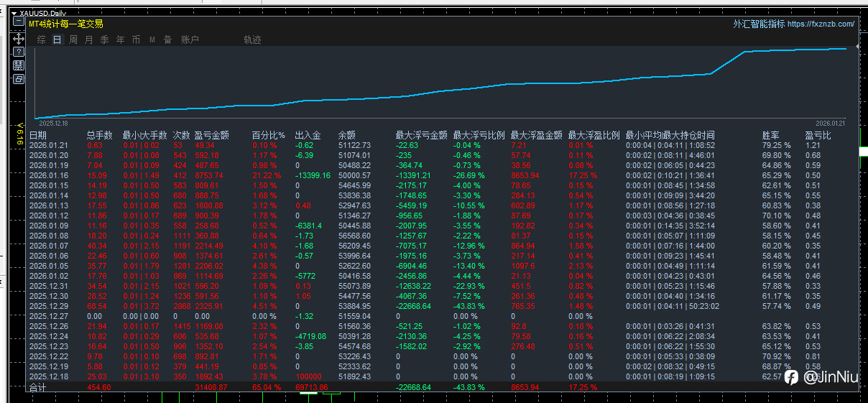The height and width of the screenshot is (403, 868).
Task: Select the 2025.12.29 date row
Action: point(47,306)
